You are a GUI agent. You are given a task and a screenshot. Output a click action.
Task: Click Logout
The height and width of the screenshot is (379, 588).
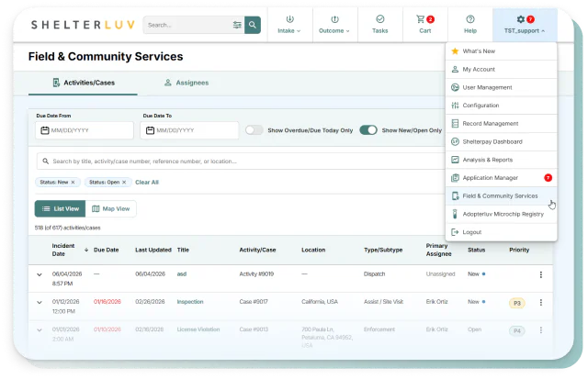(x=501, y=232)
